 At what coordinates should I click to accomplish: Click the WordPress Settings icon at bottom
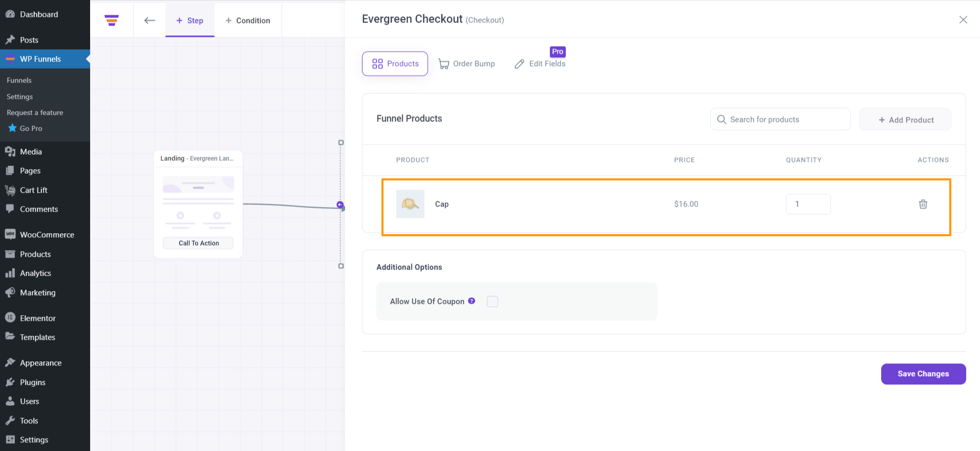[x=10, y=440]
